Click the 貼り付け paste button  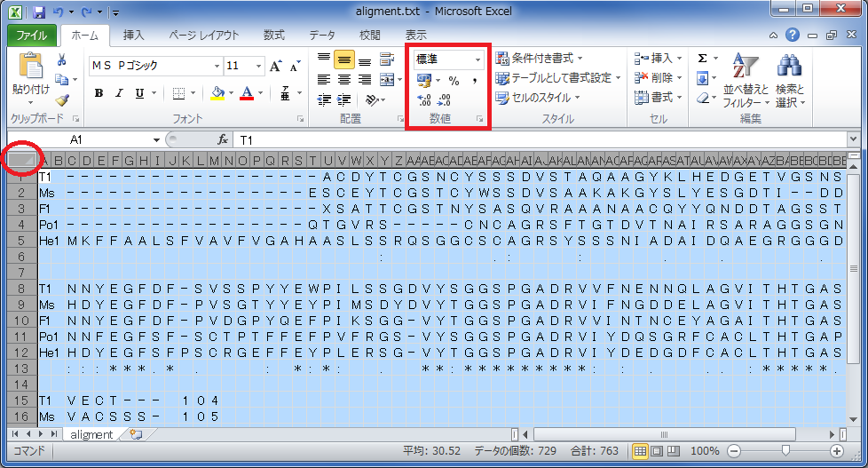[x=30, y=74]
